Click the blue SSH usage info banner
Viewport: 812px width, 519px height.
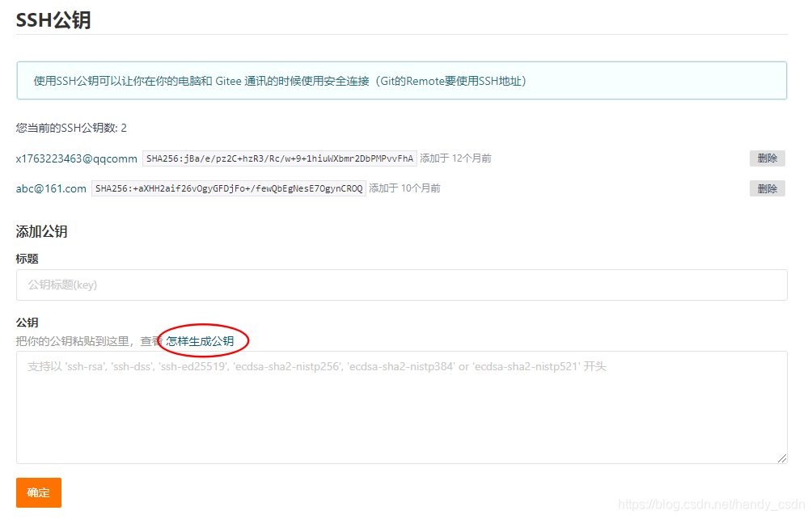(x=402, y=81)
